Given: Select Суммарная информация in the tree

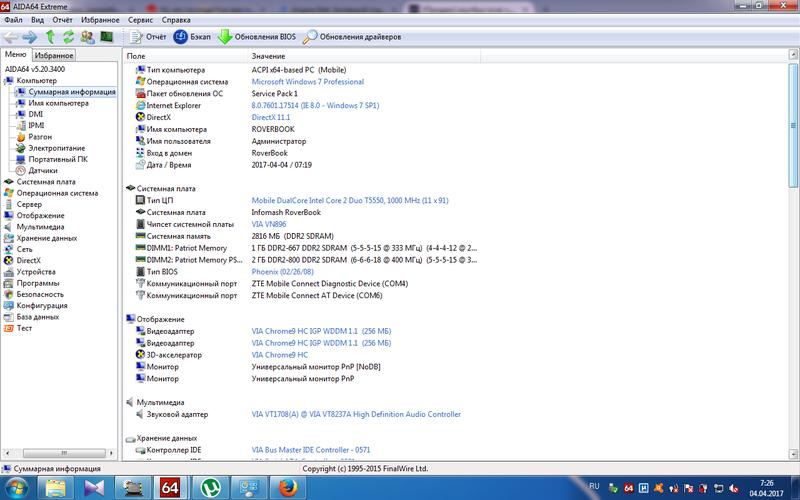Looking at the screenshot, I should tap(72, 92).
